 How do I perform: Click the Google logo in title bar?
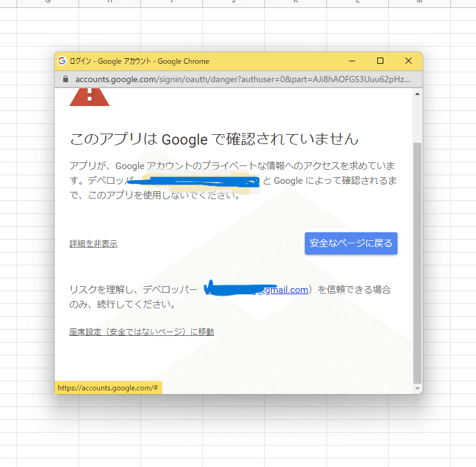pos(62,61)
